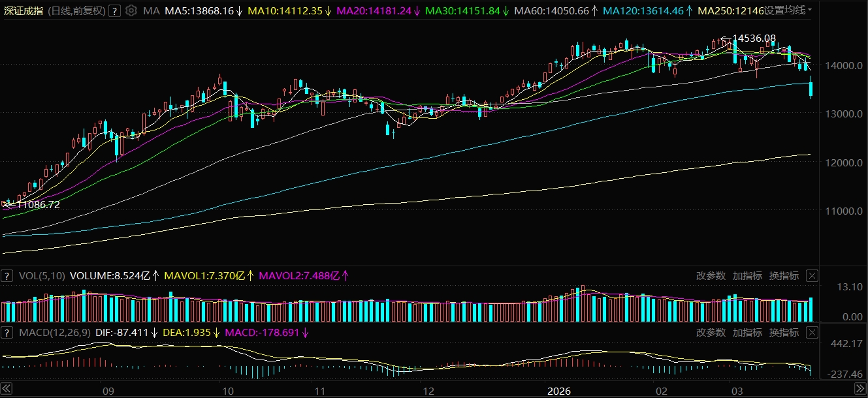Click 加指标 in the MACD panel

tap(747, 332)
